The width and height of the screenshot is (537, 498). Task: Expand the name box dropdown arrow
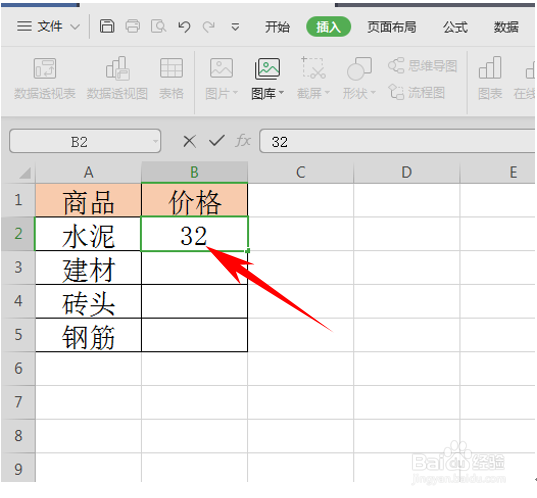[155, 141]
